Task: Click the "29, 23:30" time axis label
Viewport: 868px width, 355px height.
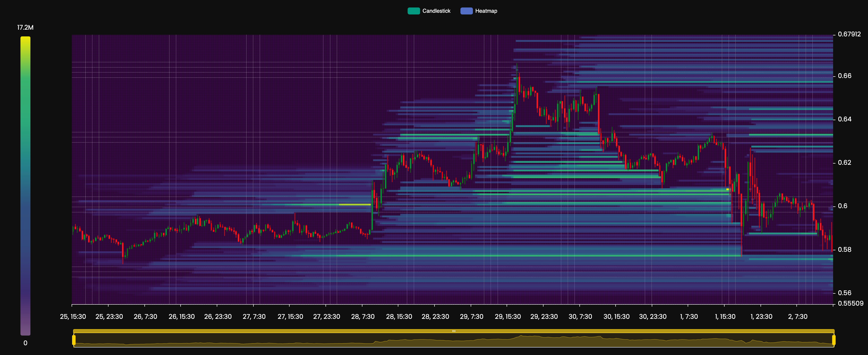Action: (544, 317)
